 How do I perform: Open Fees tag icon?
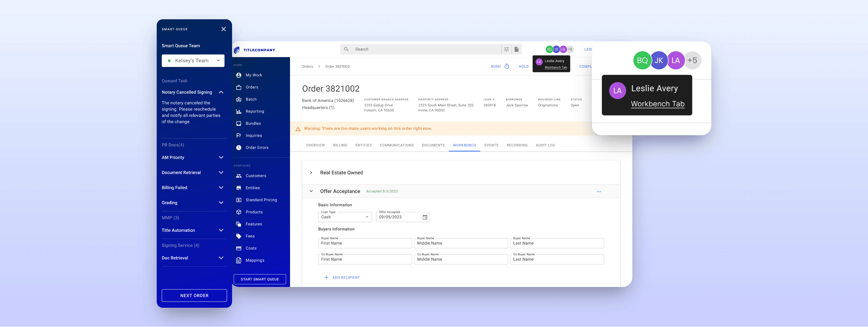(x=239, y=236)
